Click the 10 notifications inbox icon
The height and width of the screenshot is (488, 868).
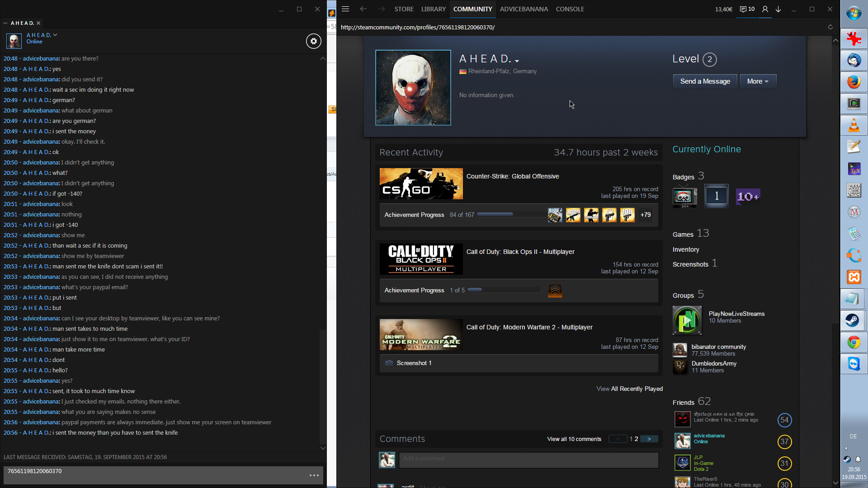tap(747, 9)
